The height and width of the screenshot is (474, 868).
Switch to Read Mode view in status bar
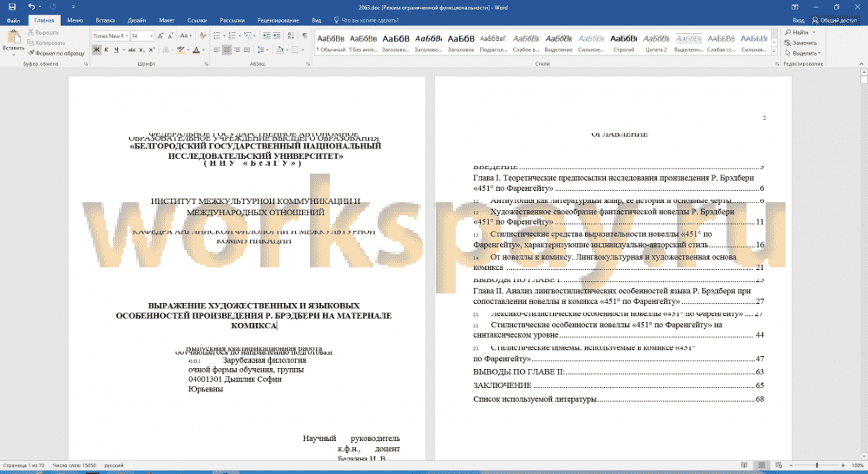pos(744,465)
